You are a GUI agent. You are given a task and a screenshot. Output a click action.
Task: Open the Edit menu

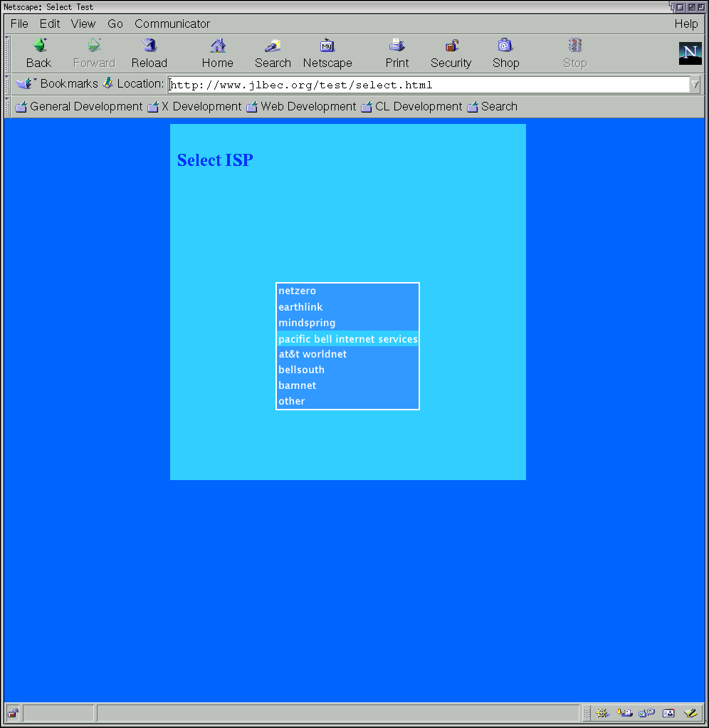coord(50,24)
